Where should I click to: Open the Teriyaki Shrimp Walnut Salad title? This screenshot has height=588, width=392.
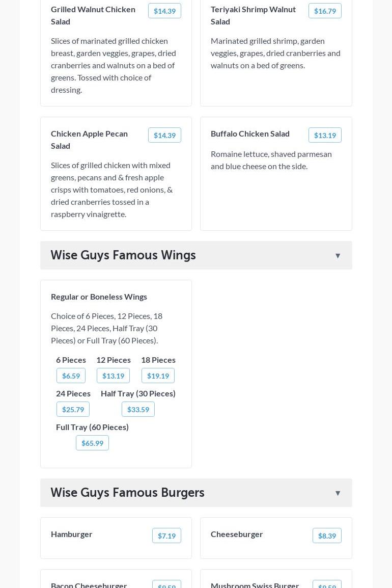[253, 15]
